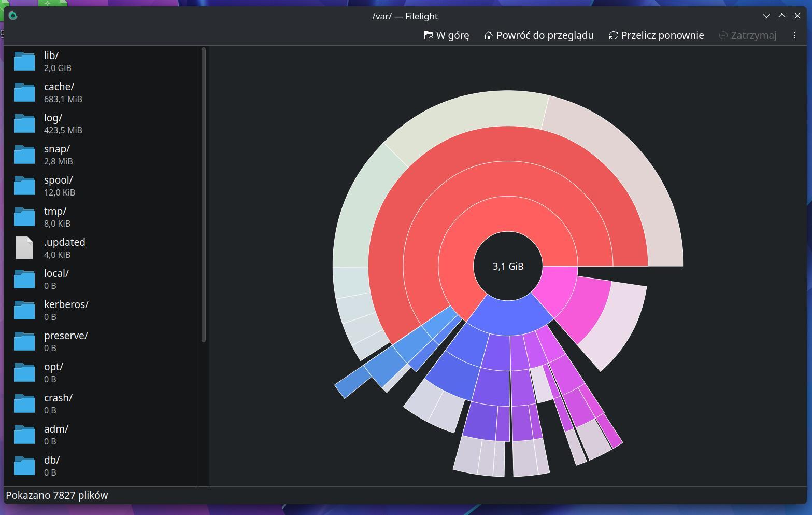Click the Filelight app icon in title bar
Image resolution: width=812 pixels, height=515 pixels.
tap(13, 16)
